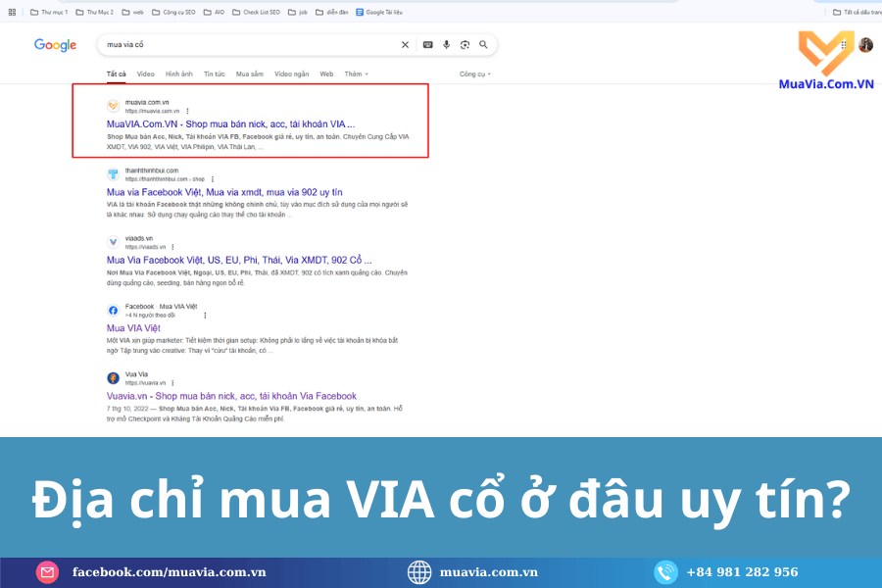Open 'Vuavia.vn - Shop mua bán nick' result
The image size is (882, 588).
(231, 397)
